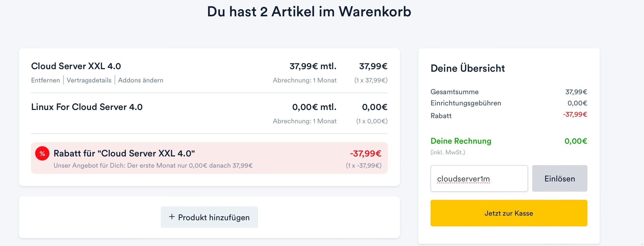Click the Unser Angebot für Dich description
Viewport: 644px width, 246px height.
(x=153, y=166)
